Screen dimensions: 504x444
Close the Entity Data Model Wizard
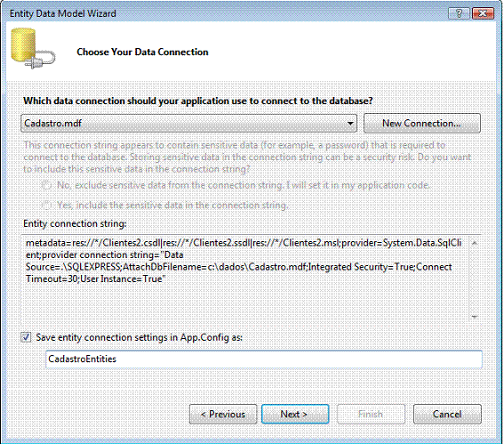(483, 13)
